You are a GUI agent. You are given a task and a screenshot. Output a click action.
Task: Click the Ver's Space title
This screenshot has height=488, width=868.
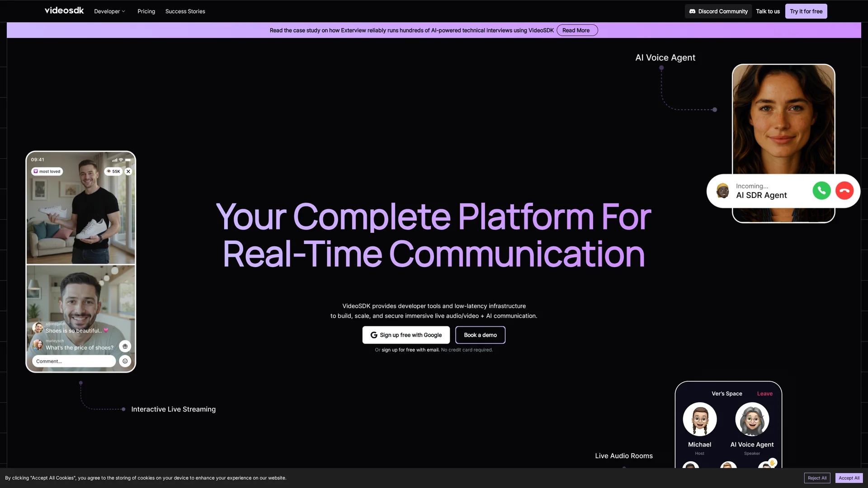(x=726, y=394)
